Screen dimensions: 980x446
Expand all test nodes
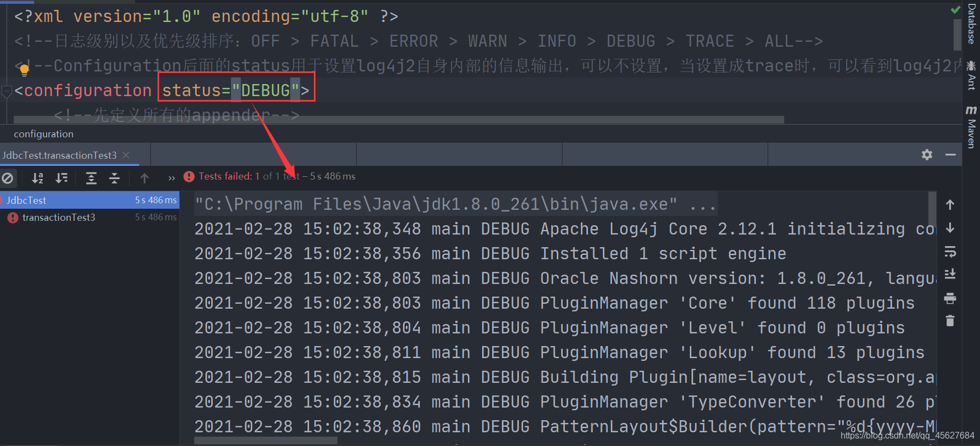91,178
